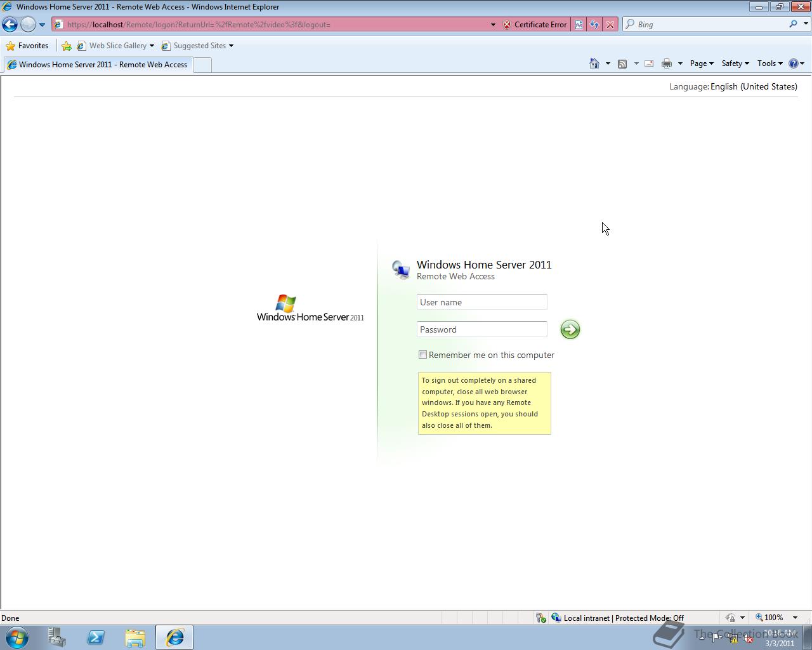Open Web Slice Gallery link
This screenshot has height=650, width=812.
112,46
